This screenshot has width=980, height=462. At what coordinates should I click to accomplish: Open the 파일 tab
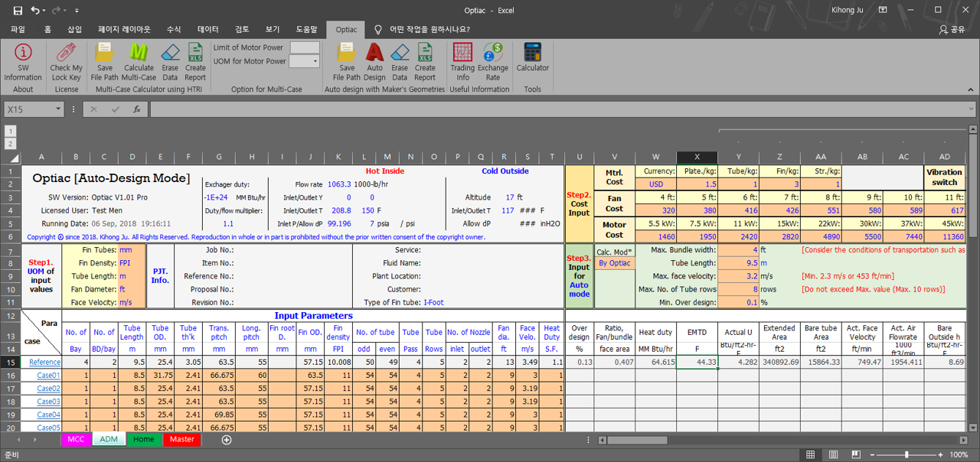pos(18,30)
